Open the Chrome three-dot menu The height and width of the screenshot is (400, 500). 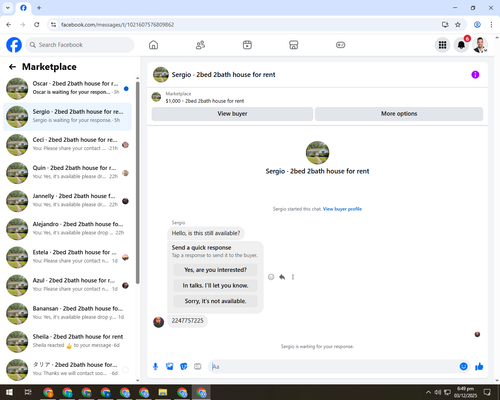coord(491,25)
